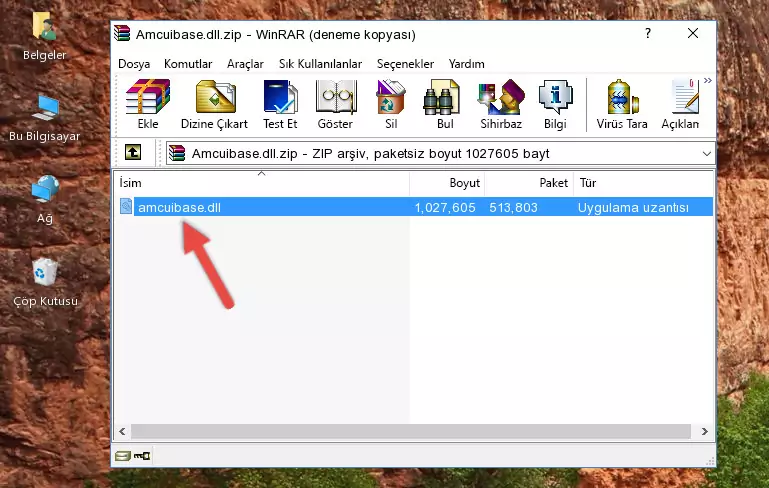Sort by the İsim column header

coord(262,183)
